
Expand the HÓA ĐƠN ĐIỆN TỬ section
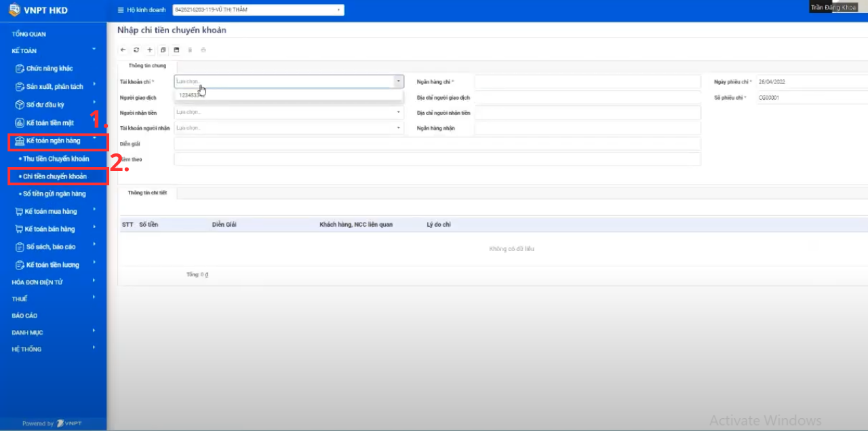coord(37,282)
